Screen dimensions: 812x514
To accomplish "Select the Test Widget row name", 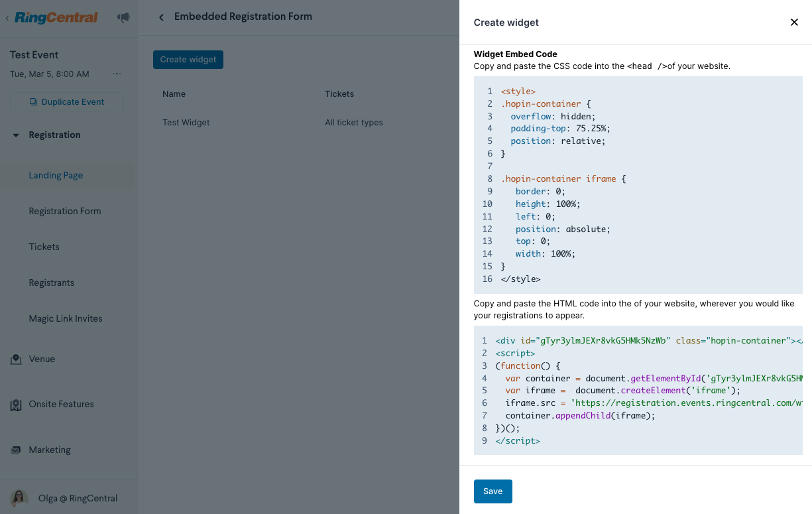I will (x=186, y=123).
